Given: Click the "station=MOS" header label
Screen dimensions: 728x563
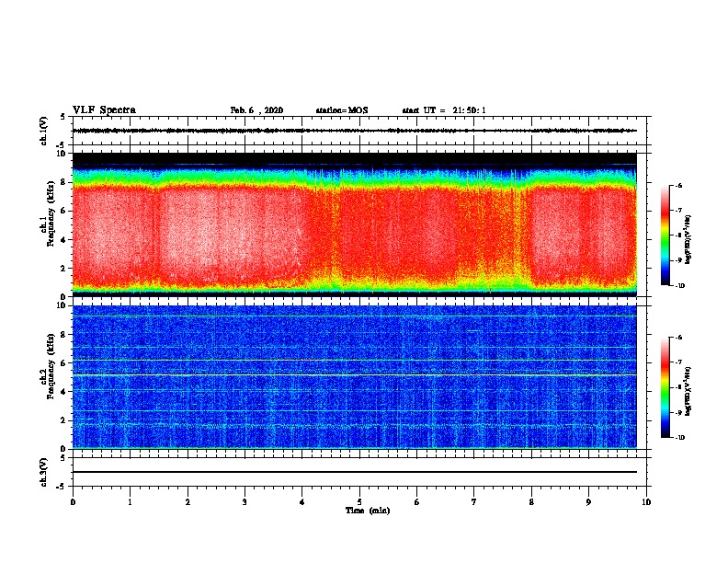Looking at the screenshot, I should pos(342,110).
